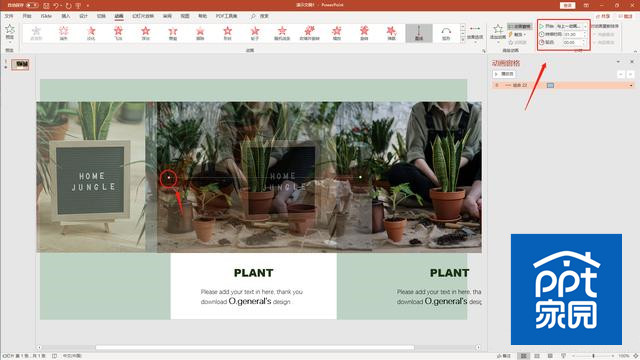Screen dimensions: 640x360
Task: Click the move-down arrow in Animation Pane
Action: coord(631,74)
